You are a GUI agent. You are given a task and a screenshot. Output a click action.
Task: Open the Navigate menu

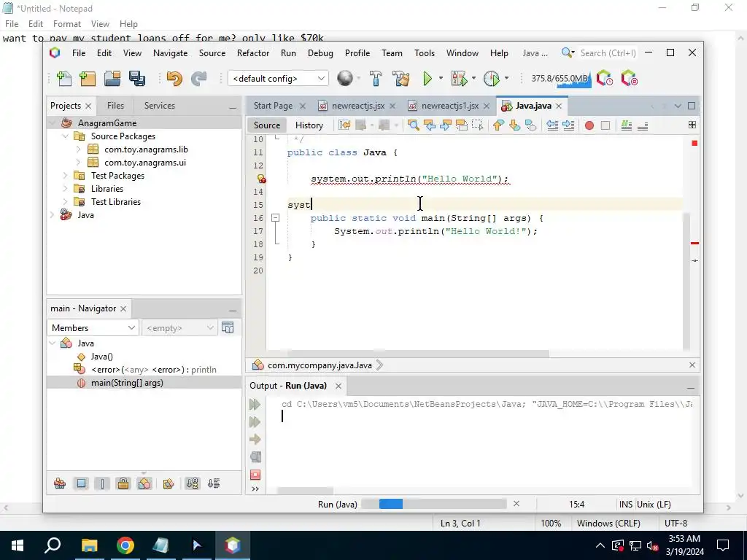tap(170, 52)
